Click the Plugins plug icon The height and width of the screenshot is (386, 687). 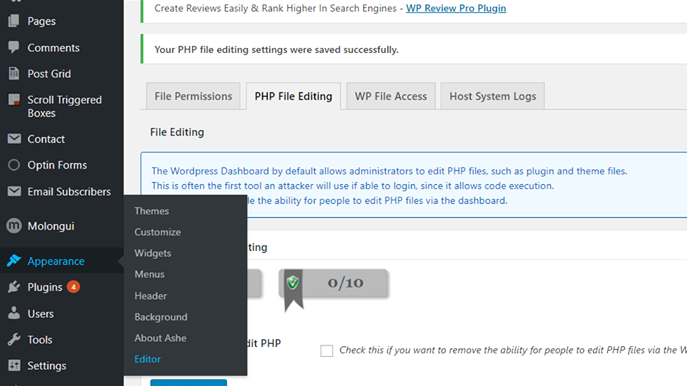(x=14, y=287)
